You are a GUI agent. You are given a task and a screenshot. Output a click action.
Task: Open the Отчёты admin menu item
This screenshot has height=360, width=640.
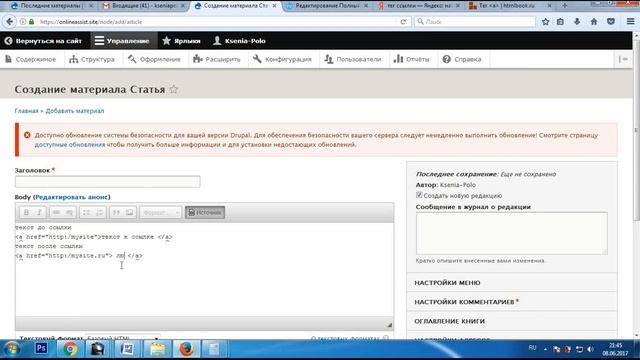(411, 59)
